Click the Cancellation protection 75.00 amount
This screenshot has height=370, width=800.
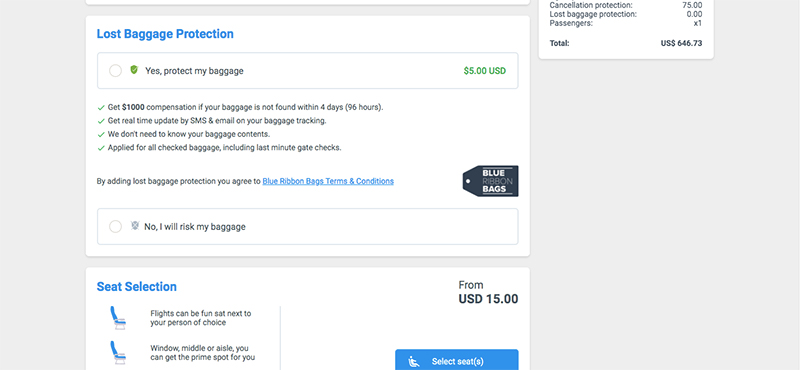(x=692, y=5)
